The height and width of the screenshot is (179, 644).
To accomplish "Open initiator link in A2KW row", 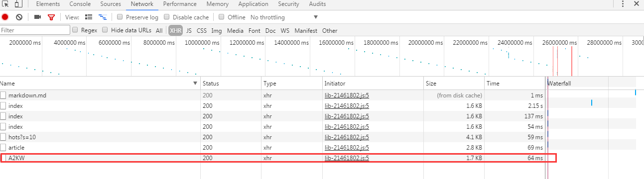I will click(347, 158).
